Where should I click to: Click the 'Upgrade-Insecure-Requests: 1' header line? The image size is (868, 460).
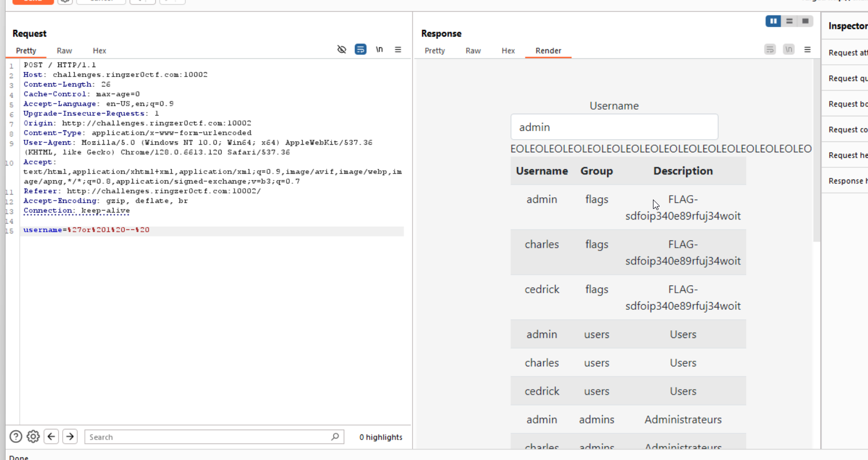[91, 114]
